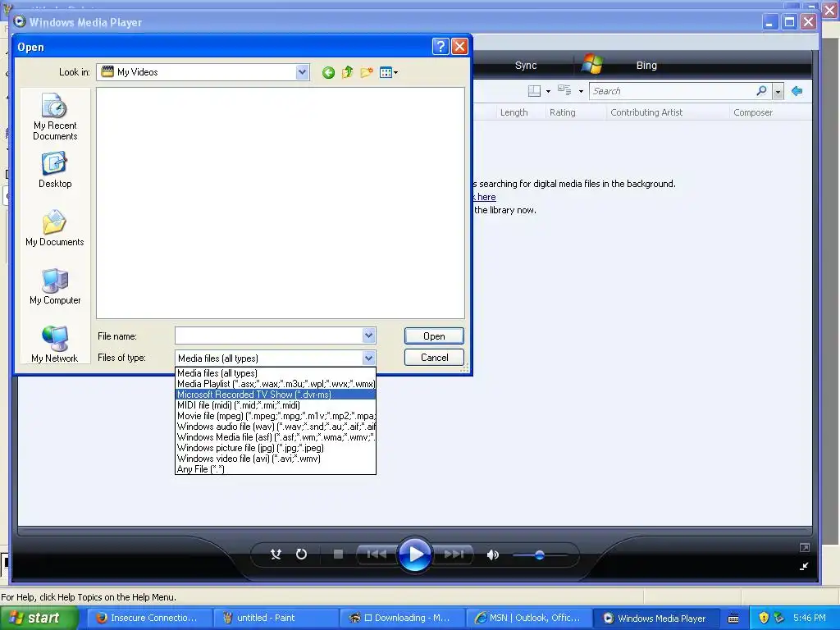Switch to the Sync tab

[x=526, y=66]
